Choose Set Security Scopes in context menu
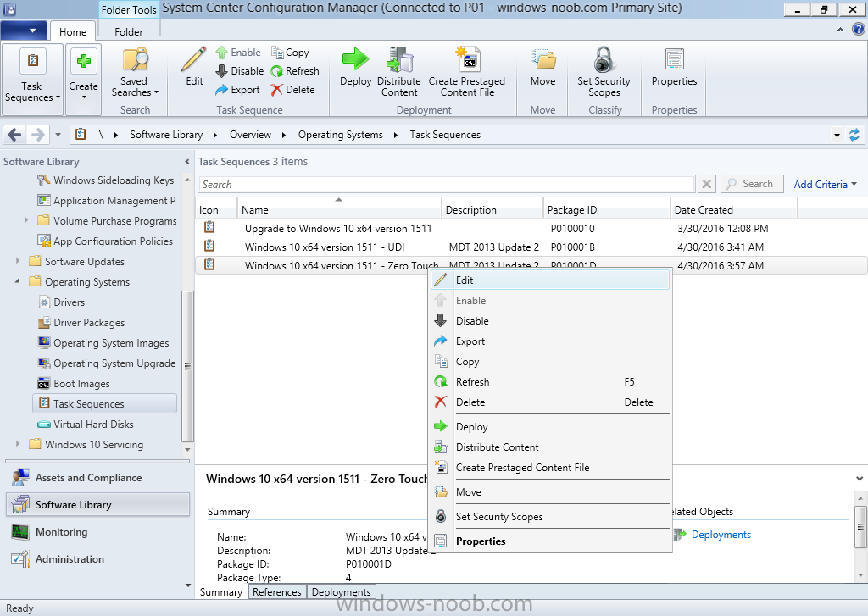Image resolution: width=868 pixels, height=616 pixels. pos(550,516)
